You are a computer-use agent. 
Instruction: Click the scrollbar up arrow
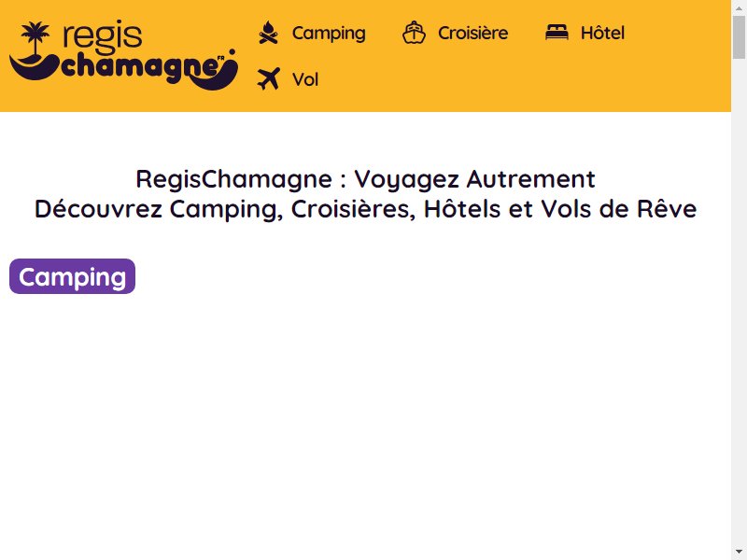739,7
